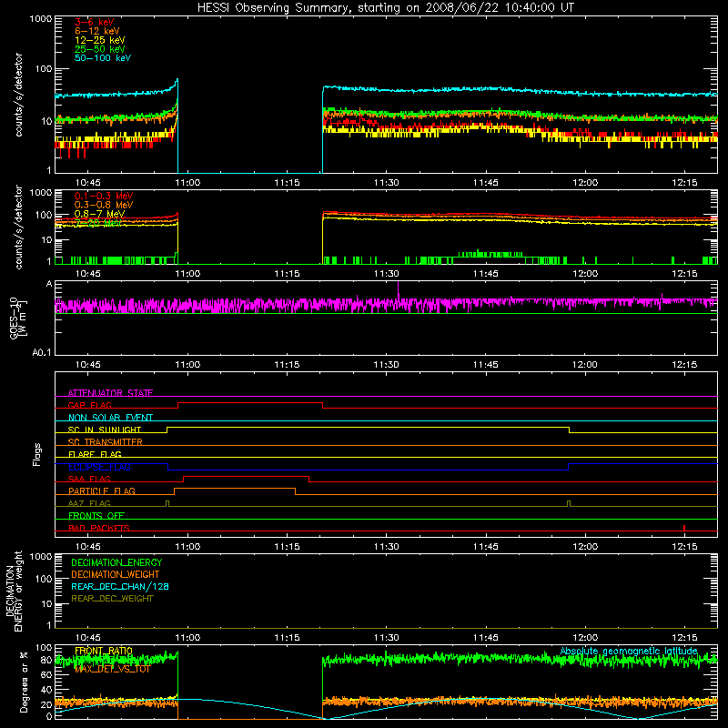Click the ATTENUATOR_STATE flag label
Viewport: 728px width, 728px height.
tap(110, 393)
